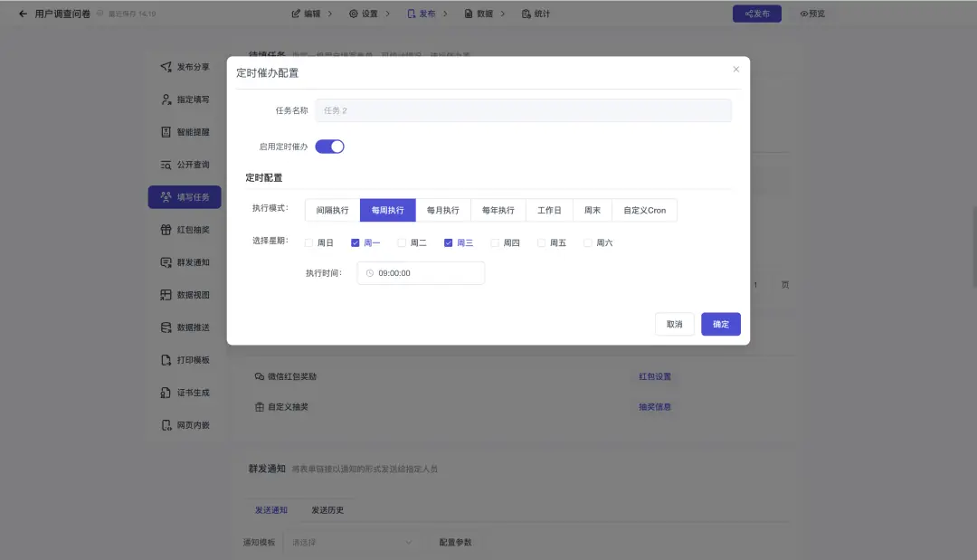This screenshot has width=977, height=560.
Task: Click the page scrollbar thumb on right edge
Action: point(974,246)
